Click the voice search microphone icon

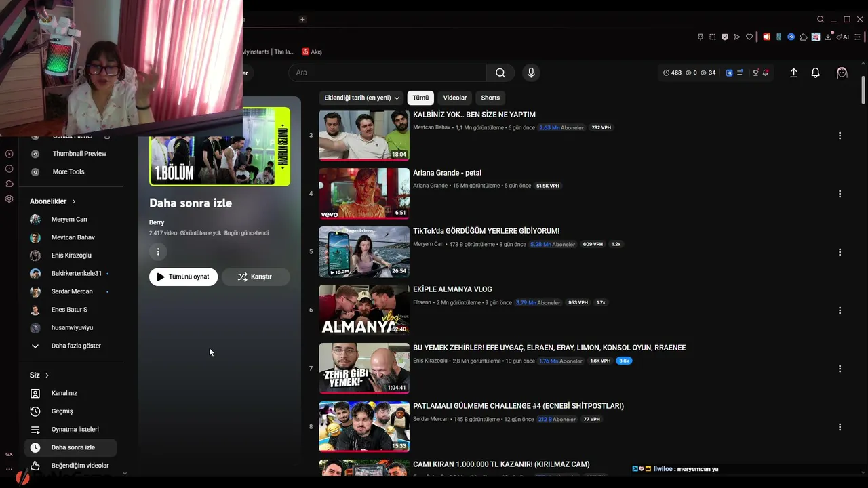(x=531, y=73)
